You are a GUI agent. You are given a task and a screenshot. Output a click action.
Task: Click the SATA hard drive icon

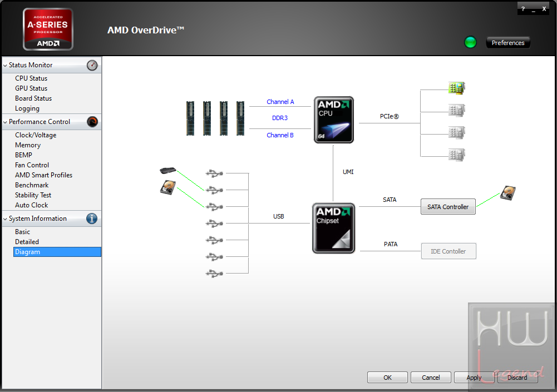pyautogui.click(x=508, y=193)
